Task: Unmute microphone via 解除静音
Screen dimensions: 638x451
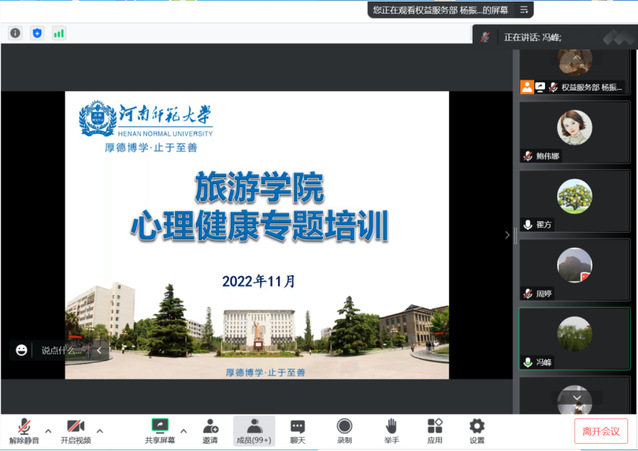Action: coord(24,431)
